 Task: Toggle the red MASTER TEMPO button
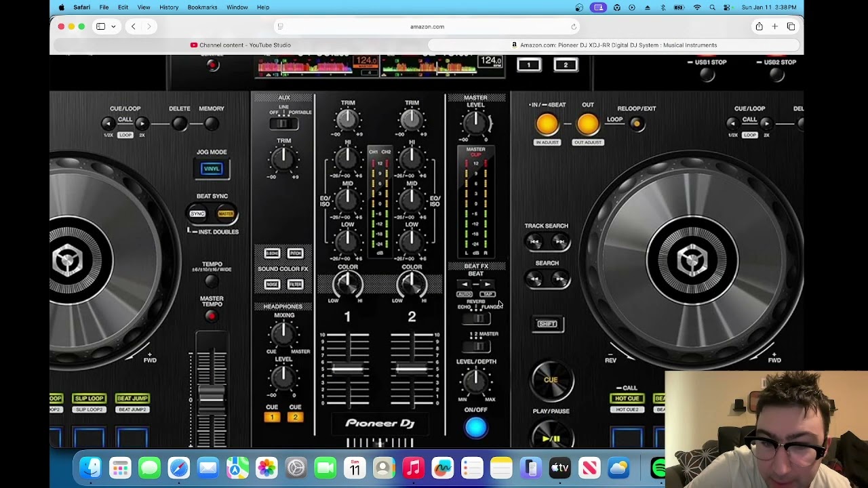[x=211, y=316]
